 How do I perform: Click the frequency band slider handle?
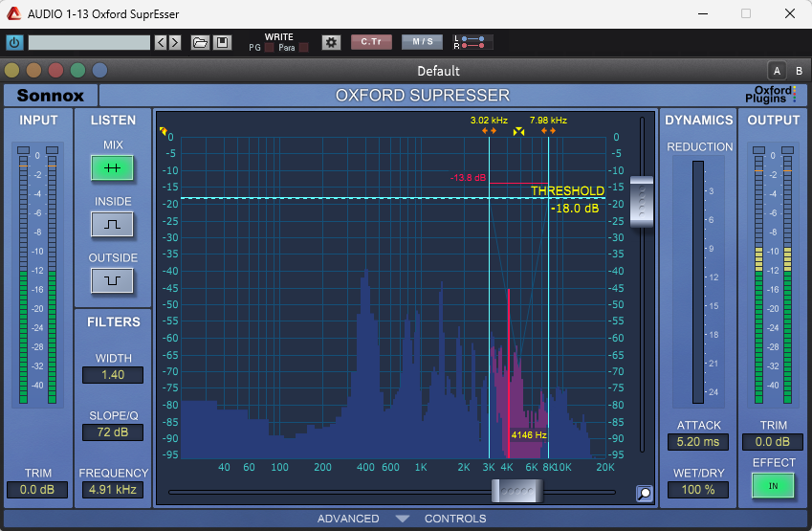(x=517, y=491)
